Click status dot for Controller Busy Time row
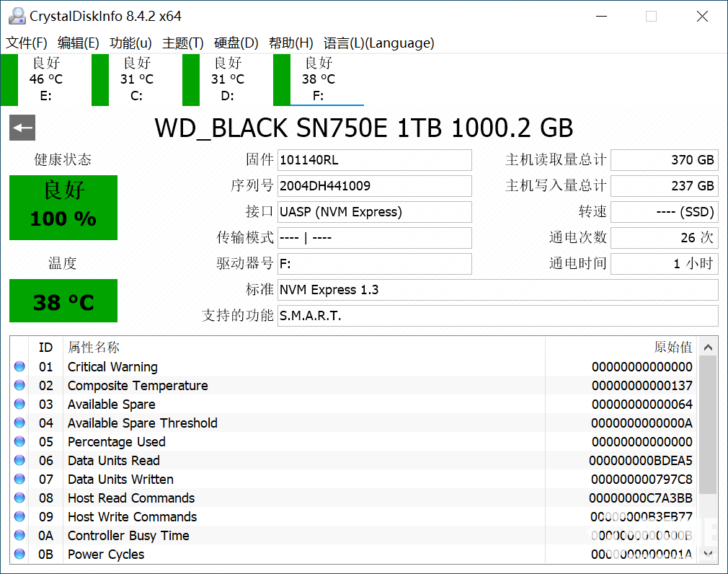The width and height of the screenshot is (728, 574). 19,535
